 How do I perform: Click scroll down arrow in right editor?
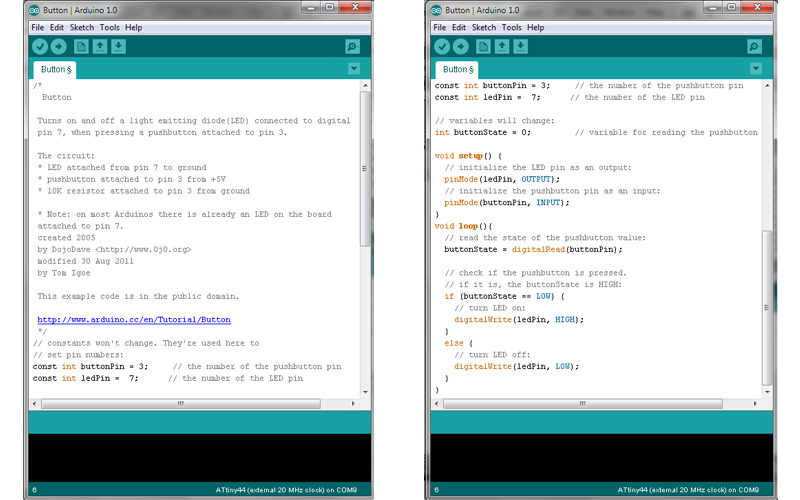click(x=767, y=392)
